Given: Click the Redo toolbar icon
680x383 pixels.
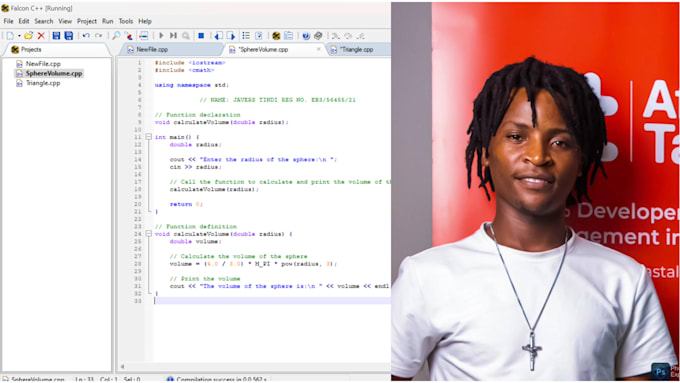Looking at the screenshot, I should pyautogui.click(x=99, y=36).
